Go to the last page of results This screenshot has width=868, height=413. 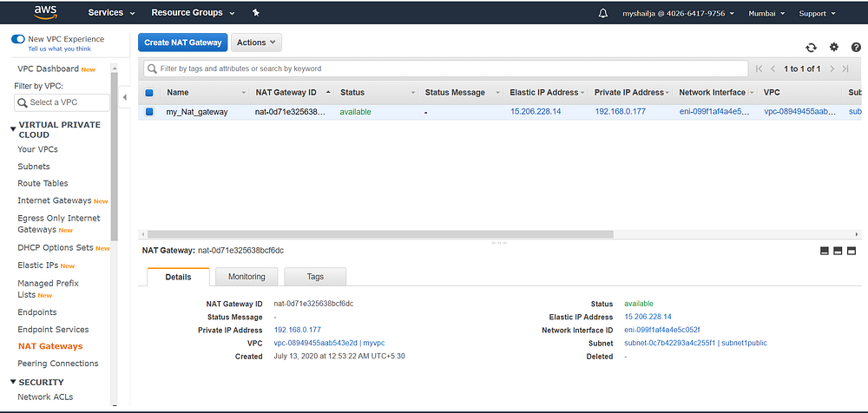845,69
